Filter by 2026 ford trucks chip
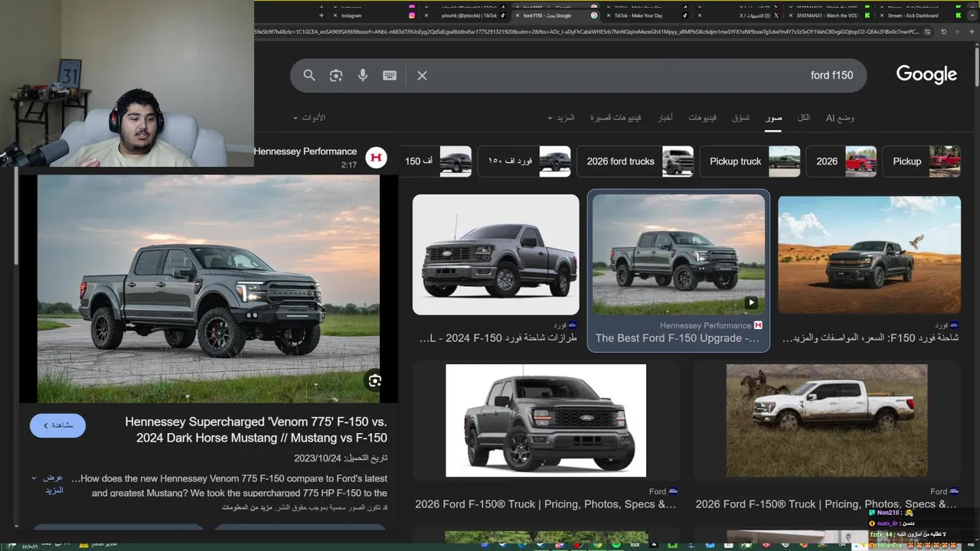Screen dimensions: 980x551 pos(635,161)
